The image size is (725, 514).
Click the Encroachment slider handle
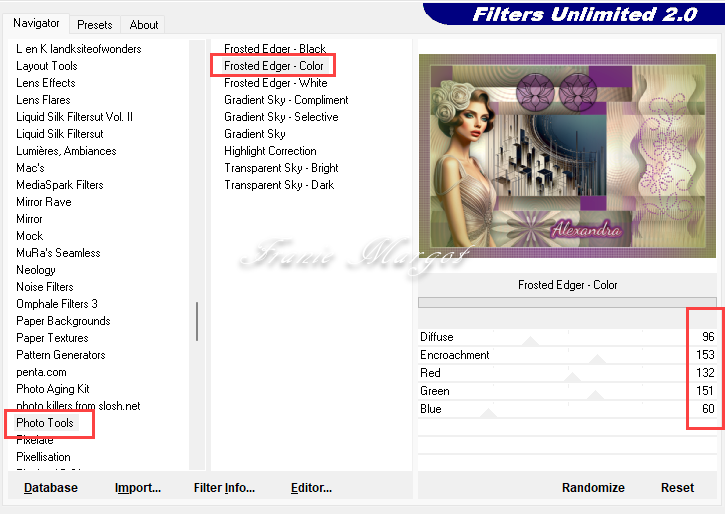tap(597, 359)
